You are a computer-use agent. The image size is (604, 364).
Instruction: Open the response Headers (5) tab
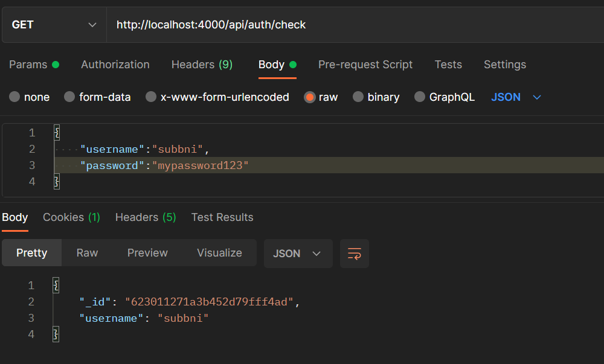[146, 217]
